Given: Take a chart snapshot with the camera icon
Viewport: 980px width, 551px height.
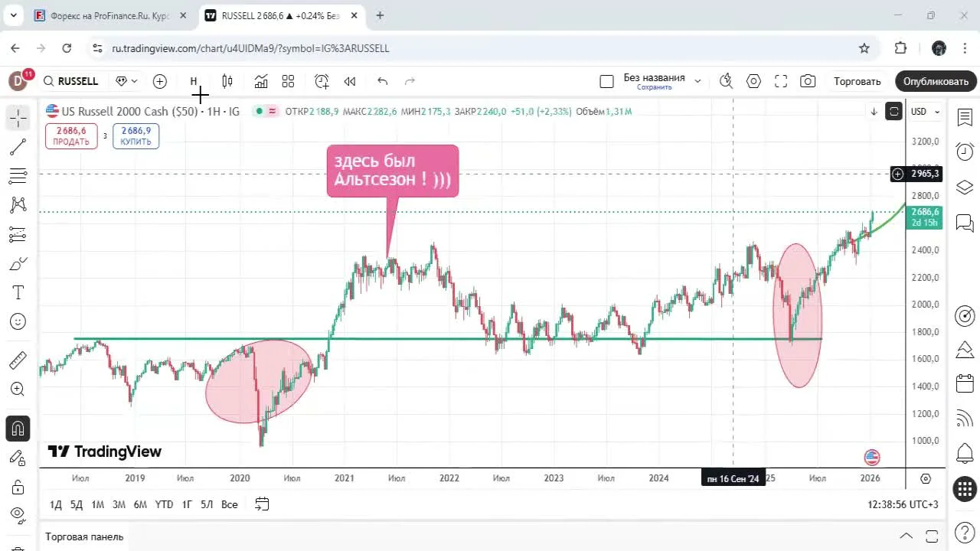Looking at the screenshot, I should point(808,81).
